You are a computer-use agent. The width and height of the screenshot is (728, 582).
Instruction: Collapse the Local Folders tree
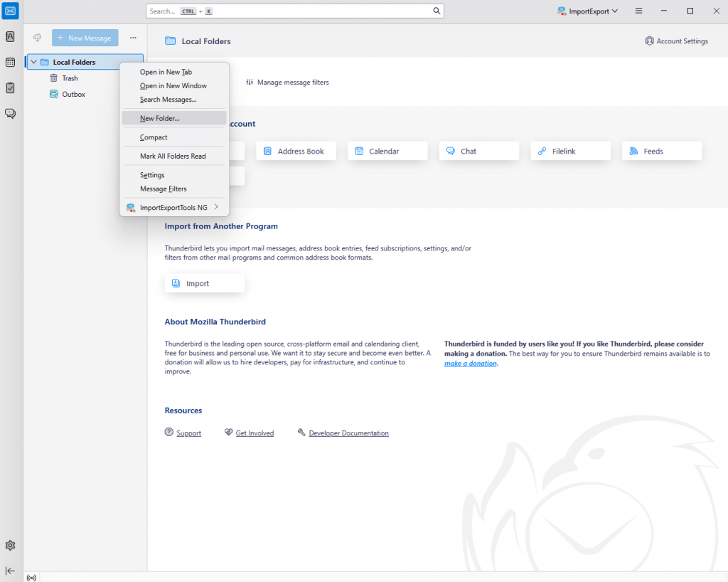tap(34, 62)
